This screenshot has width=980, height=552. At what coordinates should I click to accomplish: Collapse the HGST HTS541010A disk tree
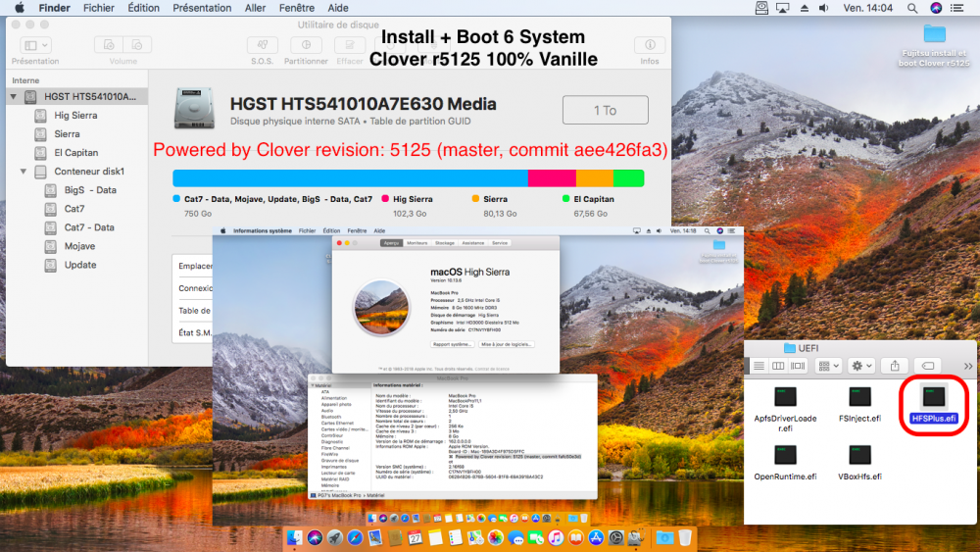[13, 96]
